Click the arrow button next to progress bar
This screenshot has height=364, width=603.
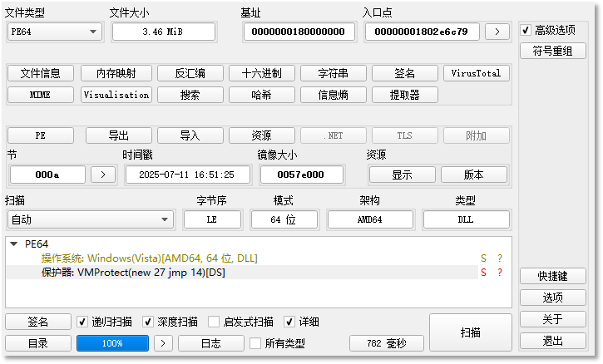click(165, 343)
